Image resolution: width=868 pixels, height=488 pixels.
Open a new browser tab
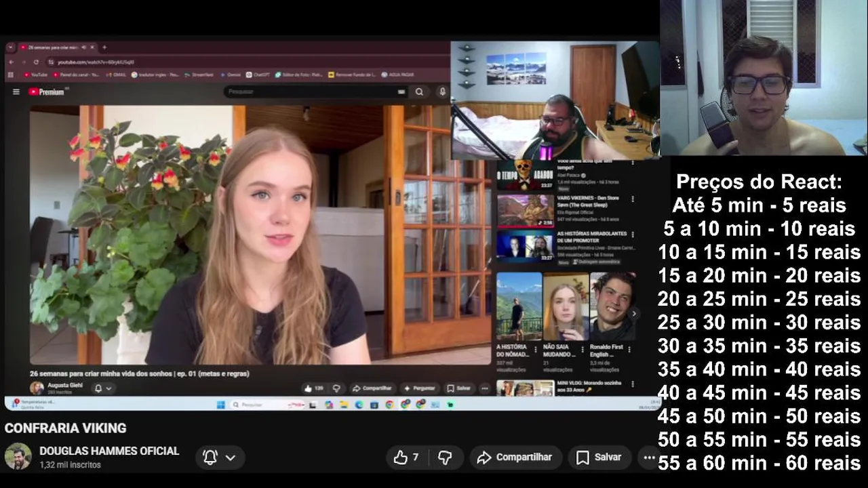tap(104, 47)
